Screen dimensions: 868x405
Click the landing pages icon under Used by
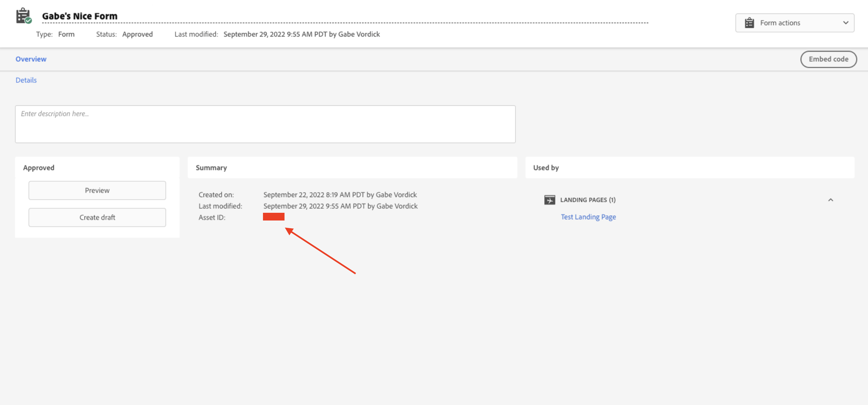click(x=550, y=200)
